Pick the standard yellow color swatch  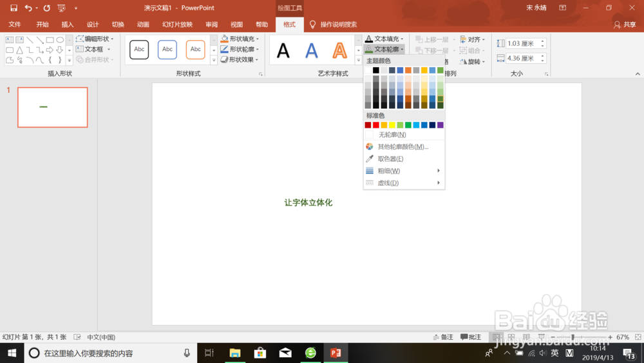pyautogui.click(x=392, y=125)
